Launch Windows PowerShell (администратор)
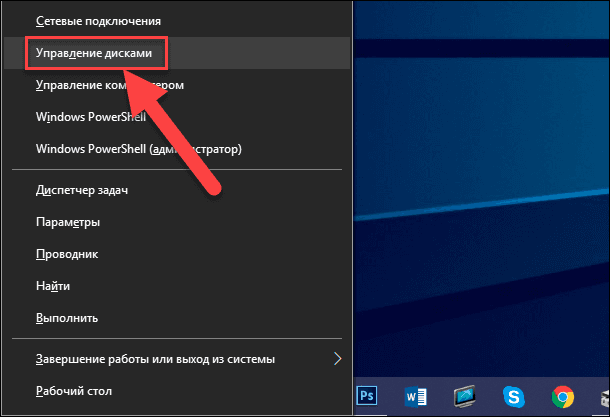610x417 pixels. (x=177, y=149)
